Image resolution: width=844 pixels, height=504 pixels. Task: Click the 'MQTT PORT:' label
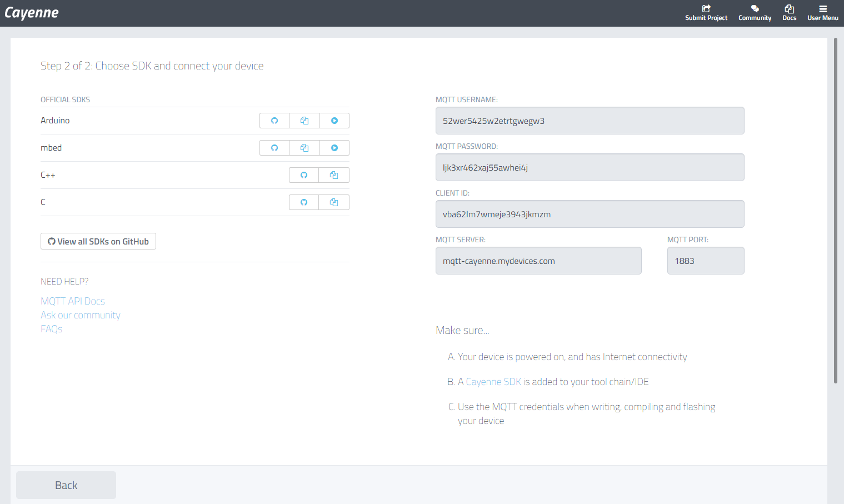[x=688, y=239]
